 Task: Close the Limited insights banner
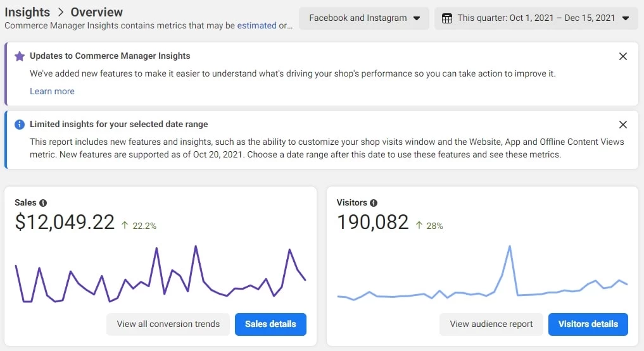pos(623,125)
